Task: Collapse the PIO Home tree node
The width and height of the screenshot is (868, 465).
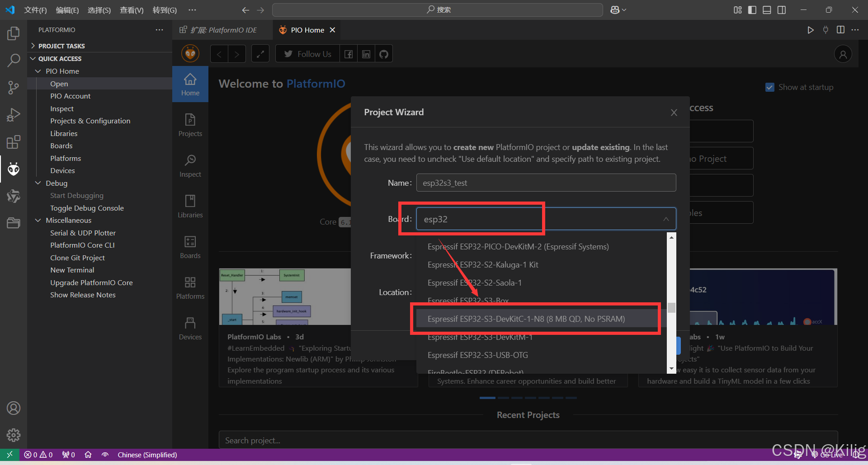Action: click(x=38, y=71)
